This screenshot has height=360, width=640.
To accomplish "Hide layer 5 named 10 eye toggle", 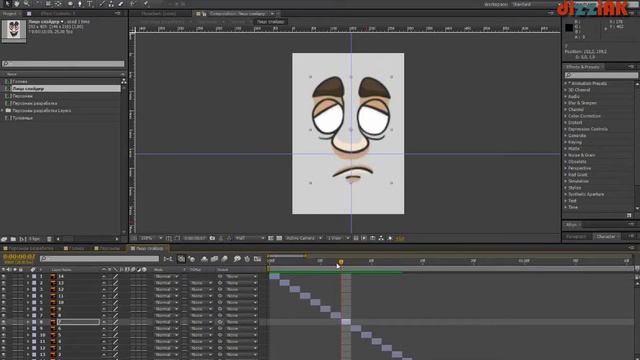I will [x=4, y=302].
